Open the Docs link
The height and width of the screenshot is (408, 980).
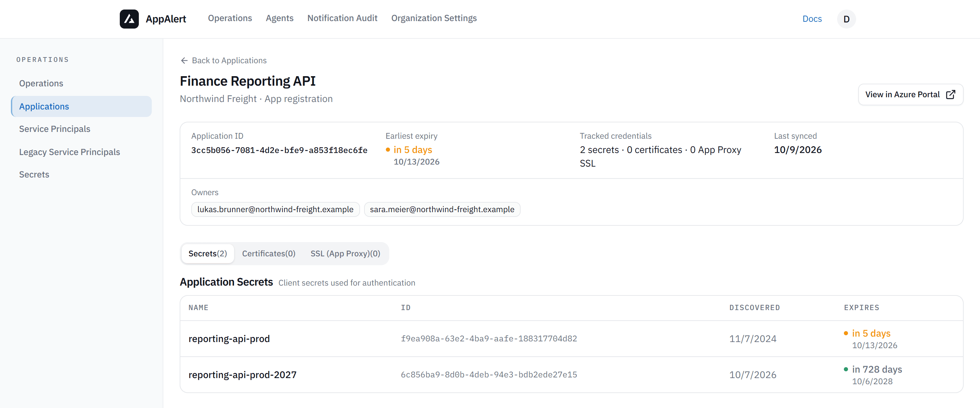pyautogui.click(x=812, y=19)
